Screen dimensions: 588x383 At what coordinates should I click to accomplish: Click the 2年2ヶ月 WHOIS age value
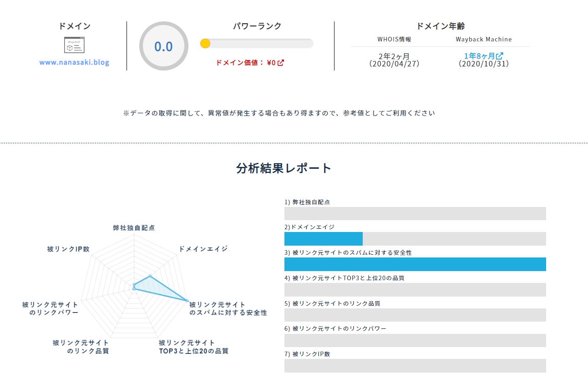(x=394, y=56)
